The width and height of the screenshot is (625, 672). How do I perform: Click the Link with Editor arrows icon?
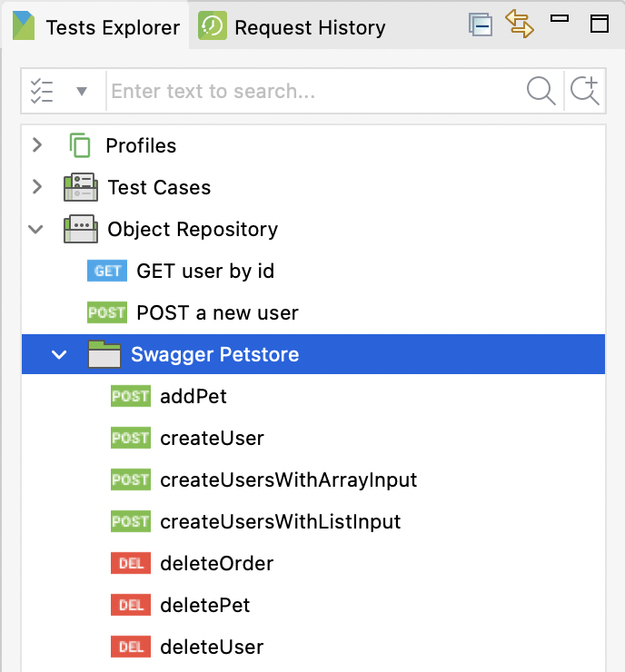tap(521, 25)
